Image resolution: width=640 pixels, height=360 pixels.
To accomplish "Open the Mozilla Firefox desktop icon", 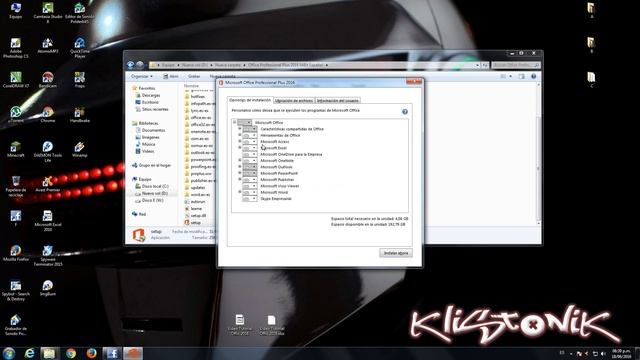I will point(16,253).
